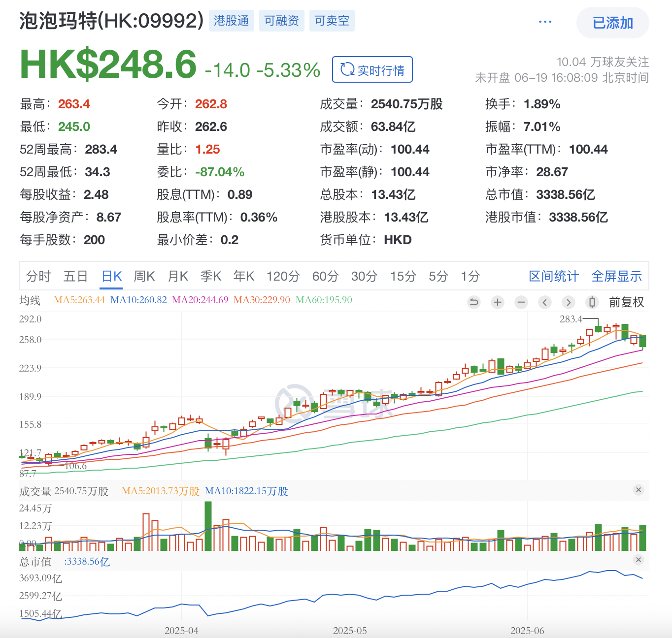The image size is (672, 638).
Task: Click the 均线 indicator label
Action: click(30, 300)
